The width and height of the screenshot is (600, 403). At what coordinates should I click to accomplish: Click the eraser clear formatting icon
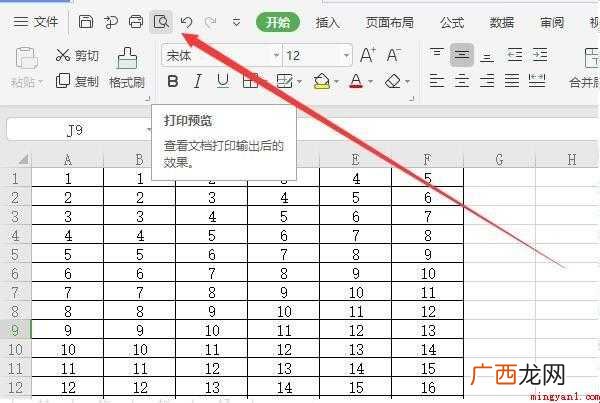(x=393, y=81)
